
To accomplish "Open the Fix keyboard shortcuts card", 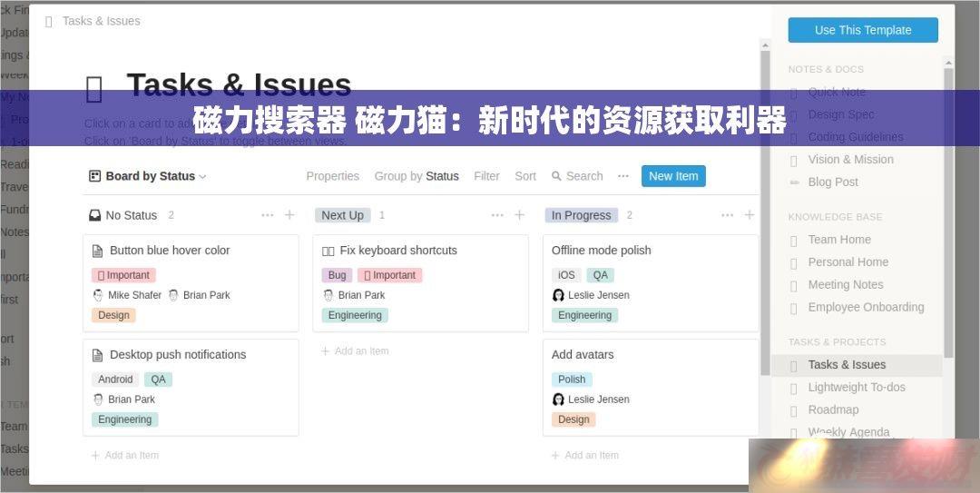I will 421,282.
